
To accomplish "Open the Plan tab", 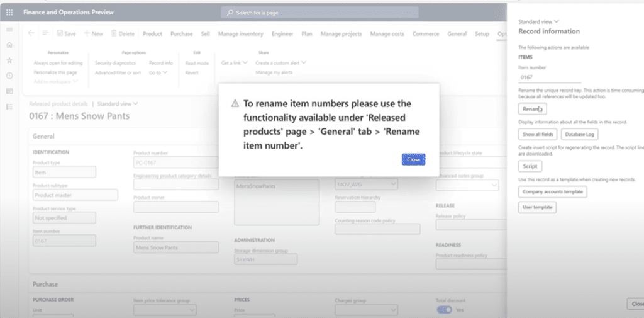I will pos(307,34).
